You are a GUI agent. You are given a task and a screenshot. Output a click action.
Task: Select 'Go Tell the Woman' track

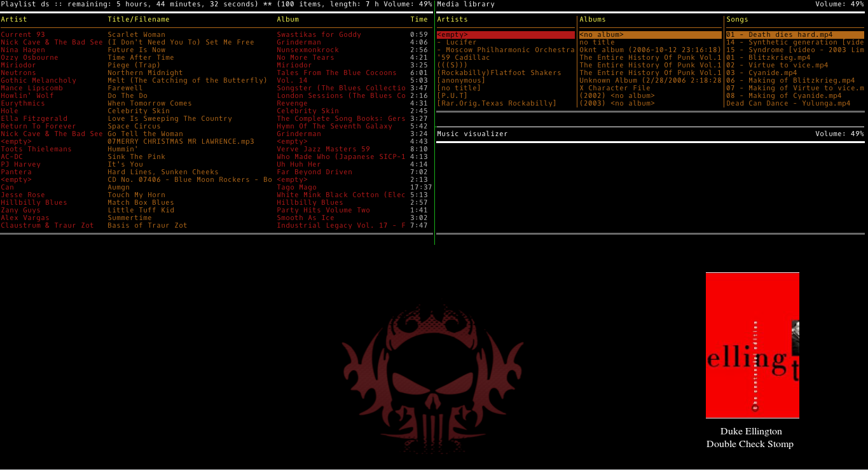[x=216, y=134]
